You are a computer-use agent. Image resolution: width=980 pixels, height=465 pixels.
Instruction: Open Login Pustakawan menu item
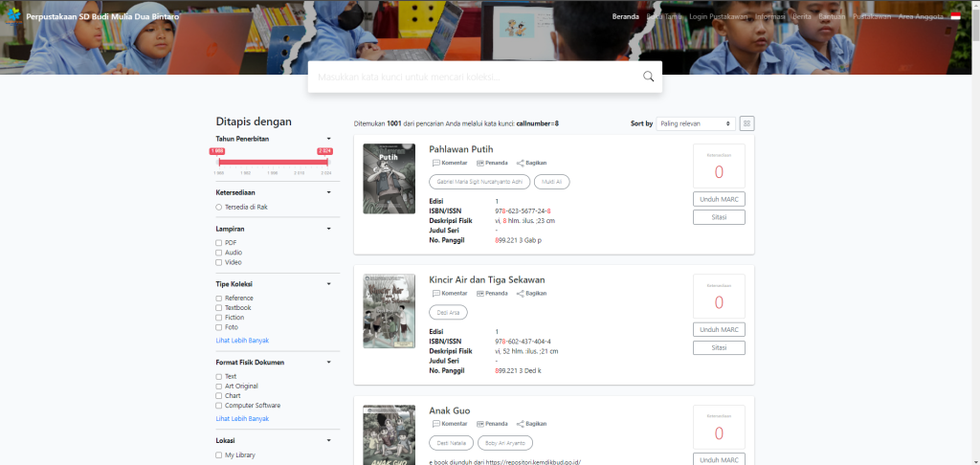point(718,16)
